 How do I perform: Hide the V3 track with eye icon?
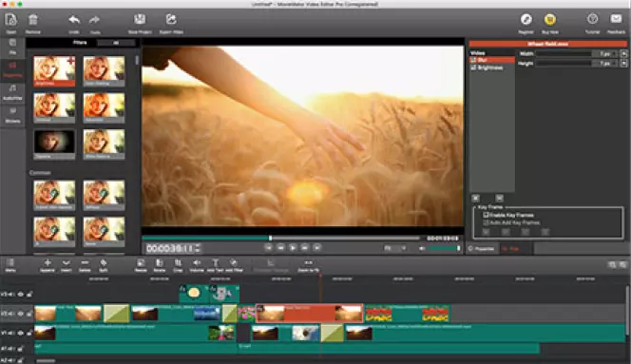pyautogui.click(x=21, y=295)
